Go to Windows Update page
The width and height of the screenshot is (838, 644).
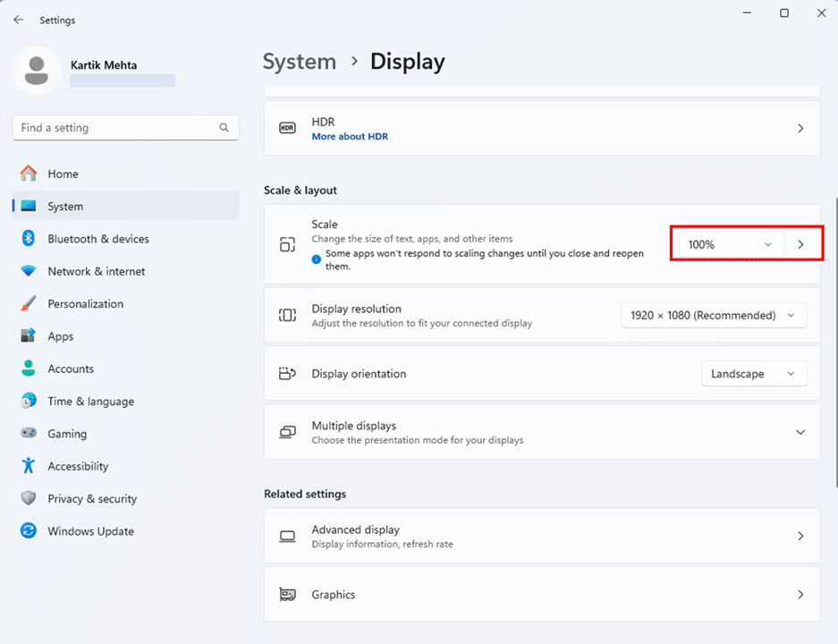(125, 530)
